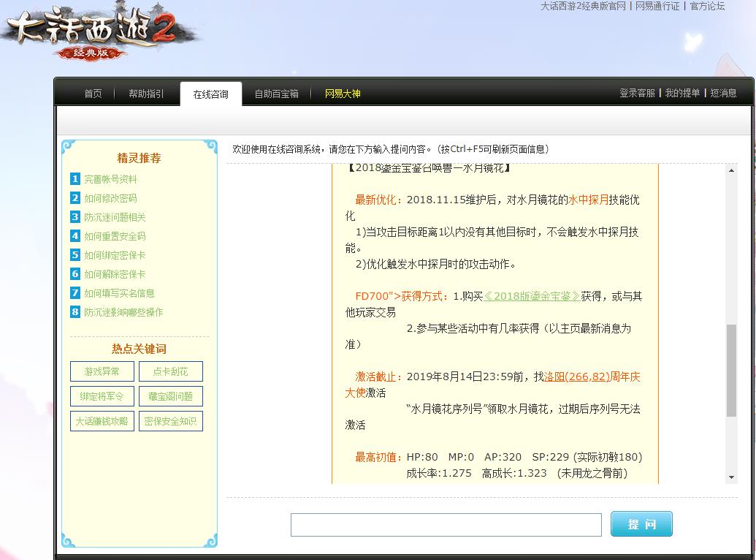Select the 大话赚钱攻略 keyword button
Viewport: 756px width, 560px height.
[x=102, y=421]
